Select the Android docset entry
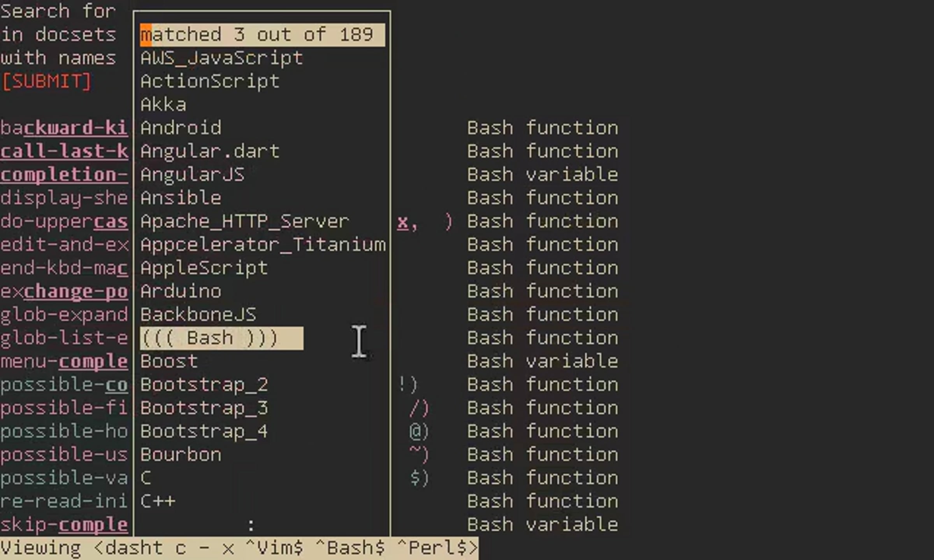This screenshot has width=934, height=560. point(181,128)
